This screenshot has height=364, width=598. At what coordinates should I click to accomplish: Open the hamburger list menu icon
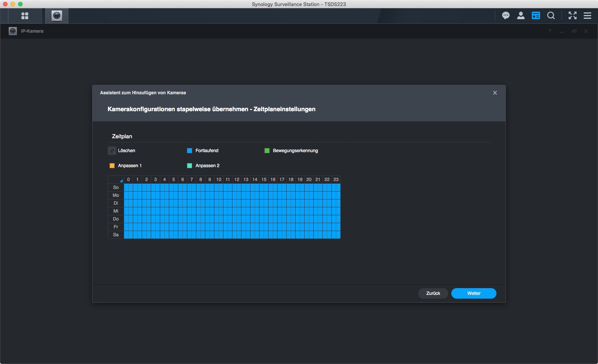click(587, 15)
